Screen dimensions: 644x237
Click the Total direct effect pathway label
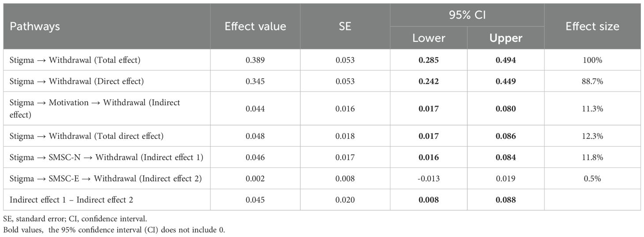pos(86,136)
